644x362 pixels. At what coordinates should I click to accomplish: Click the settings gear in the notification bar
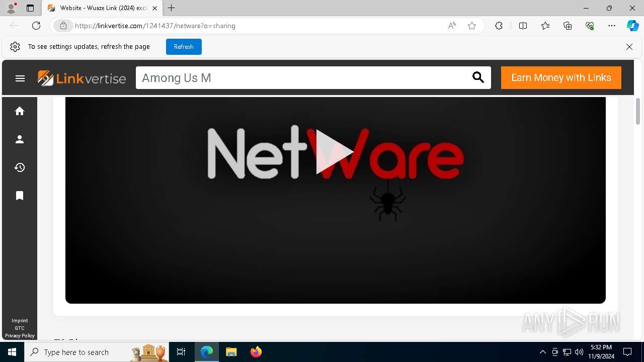click(15, 47)
